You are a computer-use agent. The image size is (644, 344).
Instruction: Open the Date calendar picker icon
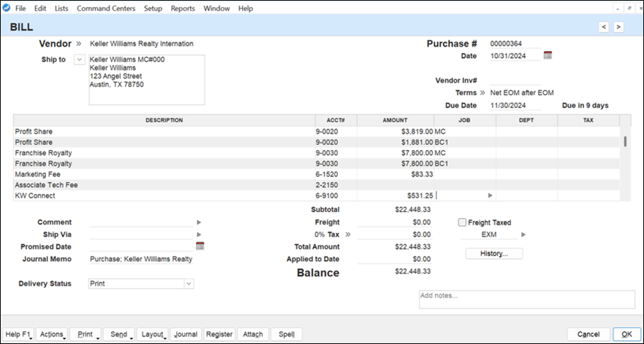pos(548,55)
